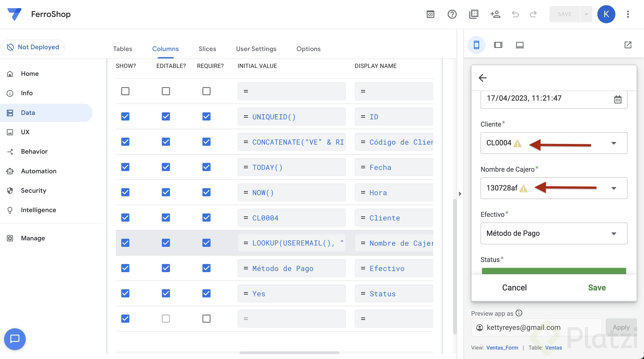The width and height of the screenshot is (644, 359).
Task: Open the chat support bubble icon
Action: [15, 339]
